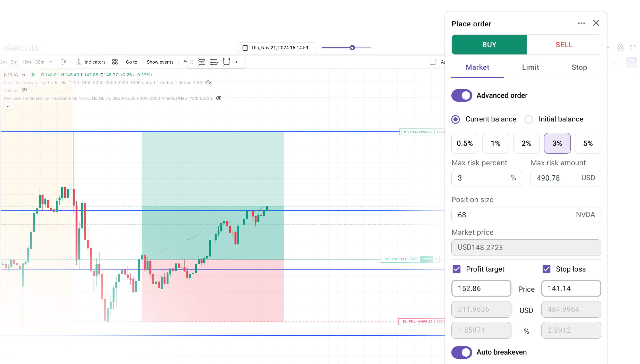The height and width of the screenshot is (364, 640).
Task: Click the undo arrow icon
Action: click(185, 62)
